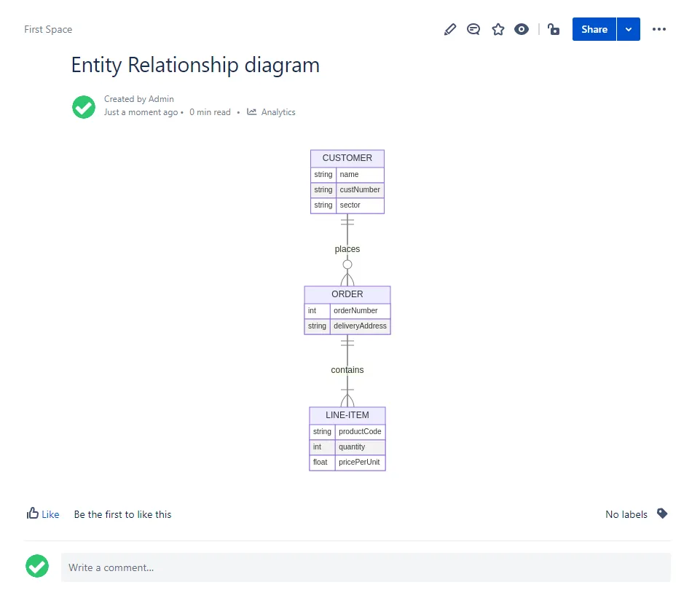
Task: Click the Like link
Action: [50, 514]
